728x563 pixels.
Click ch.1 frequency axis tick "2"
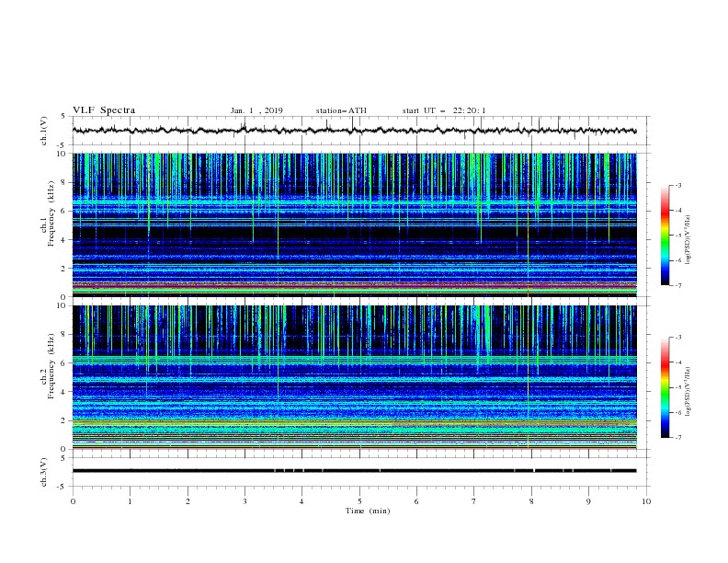click(64, 268)
